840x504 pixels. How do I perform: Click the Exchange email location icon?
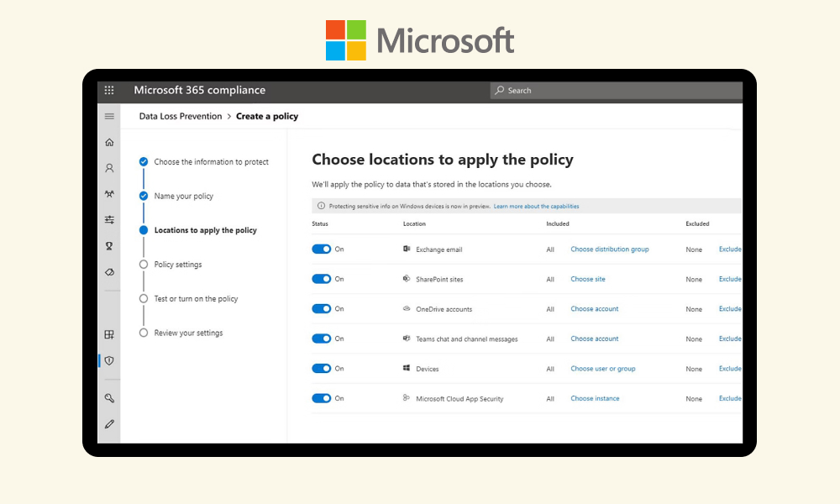[x=407, y=249]
